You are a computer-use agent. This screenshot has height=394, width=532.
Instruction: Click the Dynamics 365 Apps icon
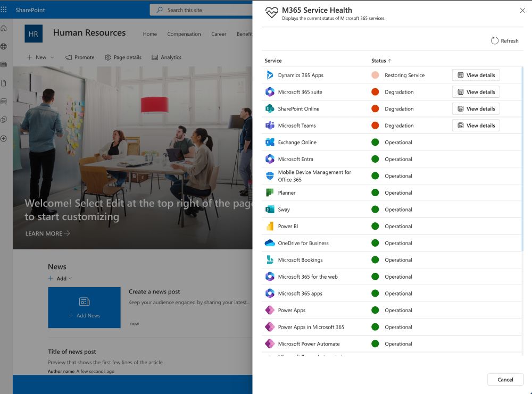pyautogui.click(x=270, y=75)
